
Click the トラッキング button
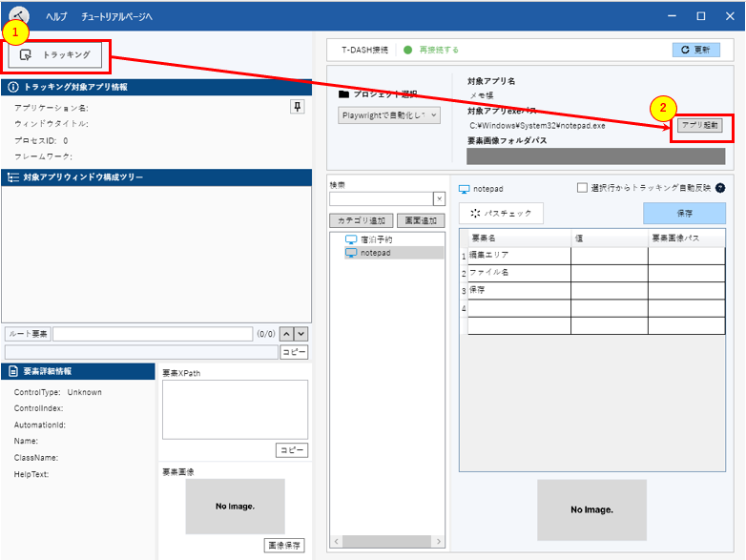[x=55, y=54]
